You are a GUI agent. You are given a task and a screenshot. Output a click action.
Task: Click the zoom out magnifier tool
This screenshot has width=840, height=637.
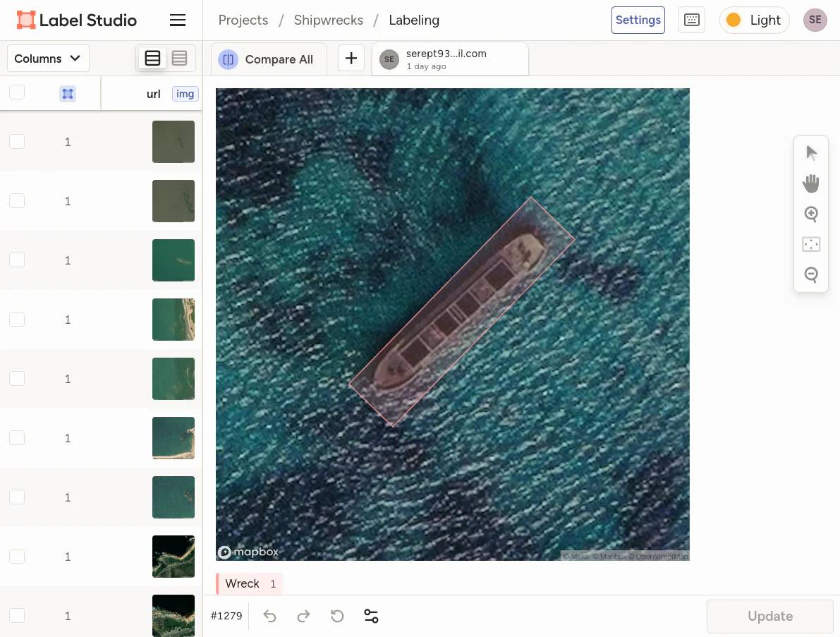click(x=811, y=274)
